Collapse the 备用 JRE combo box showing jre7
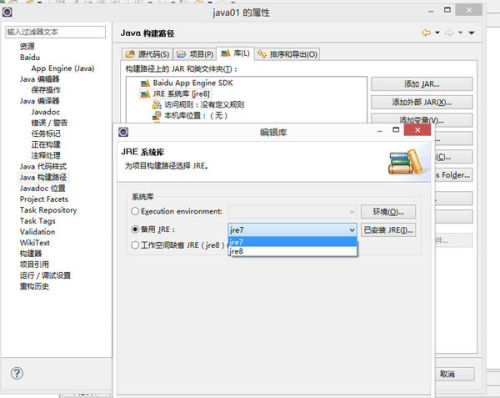The image size is (500, 398). (x=292, y=230)
